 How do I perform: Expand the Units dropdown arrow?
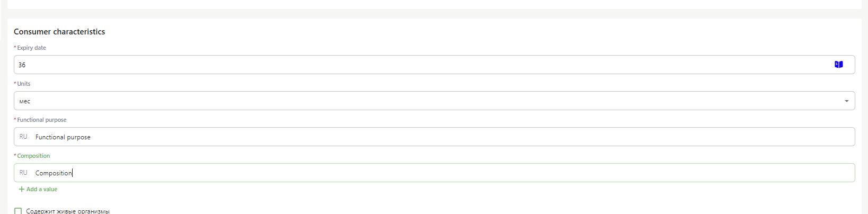click(846, 101)
